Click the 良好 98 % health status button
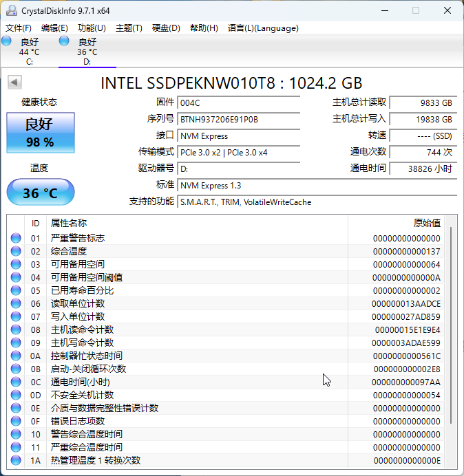The width and height of the screenshot is (464, 476). pyautogui.click(x=41, y=133)
